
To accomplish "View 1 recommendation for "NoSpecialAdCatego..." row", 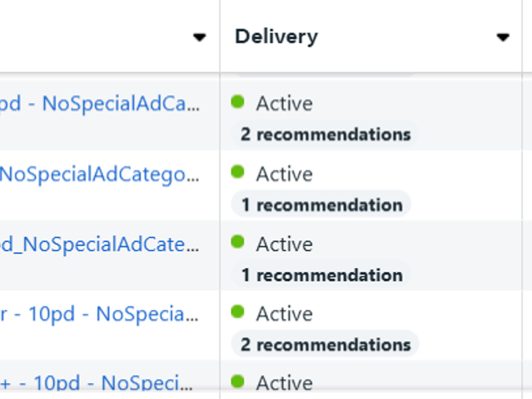I will point(321,205).
